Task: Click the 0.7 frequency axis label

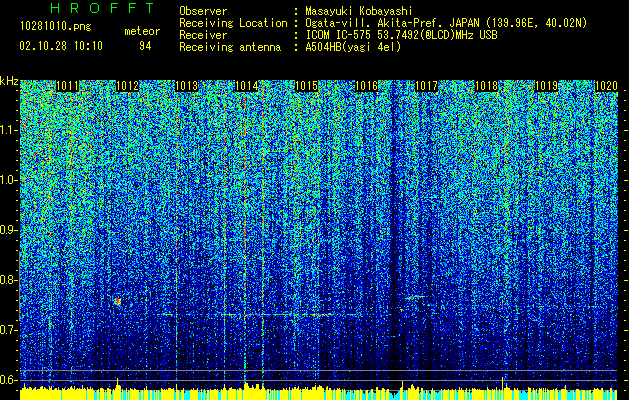Action: 8,330
